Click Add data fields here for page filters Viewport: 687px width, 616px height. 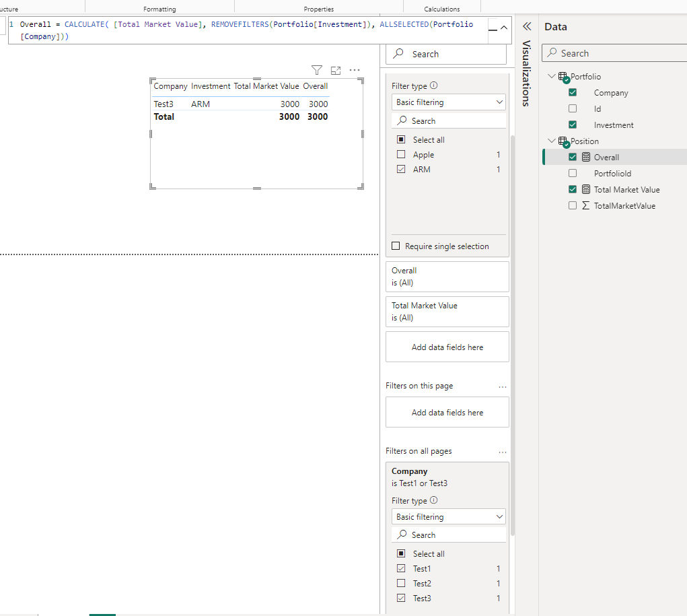(x=447, y=412)
